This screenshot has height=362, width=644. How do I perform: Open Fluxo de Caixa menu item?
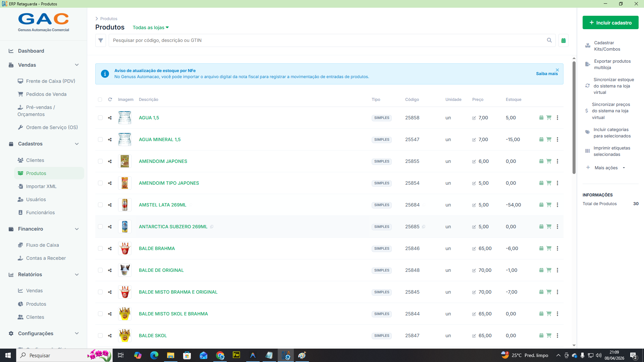click(42, 245)
